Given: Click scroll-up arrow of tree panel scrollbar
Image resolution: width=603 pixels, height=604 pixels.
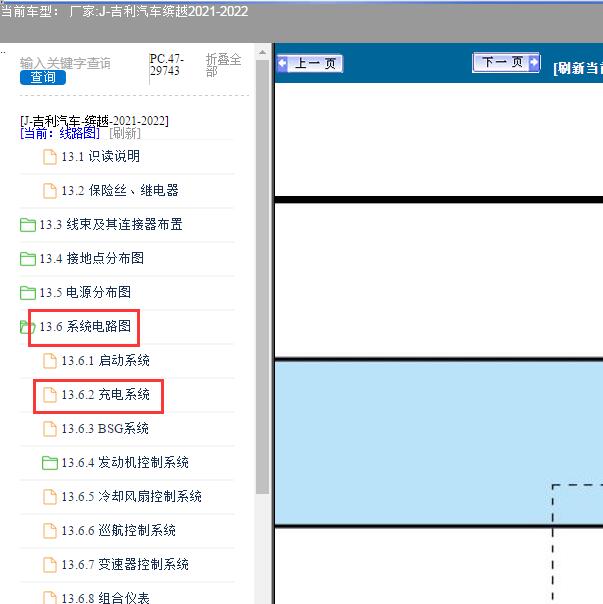Looking at the screenshot, I should tap(263, 52).
